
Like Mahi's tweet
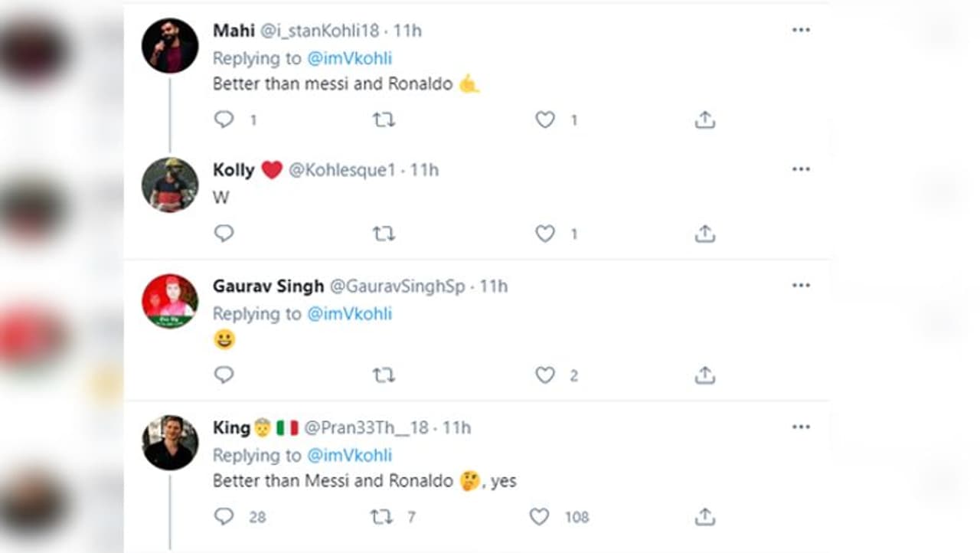tap(544, 119)
